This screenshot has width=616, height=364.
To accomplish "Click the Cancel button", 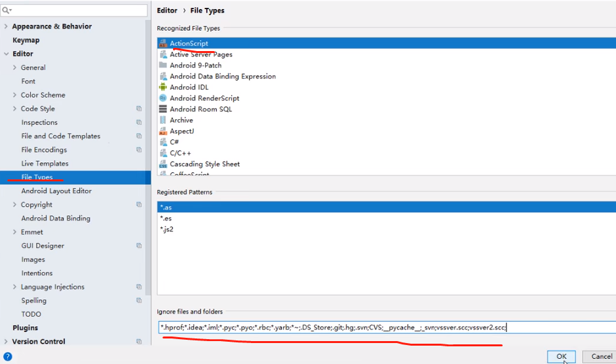I will (601, 357).
